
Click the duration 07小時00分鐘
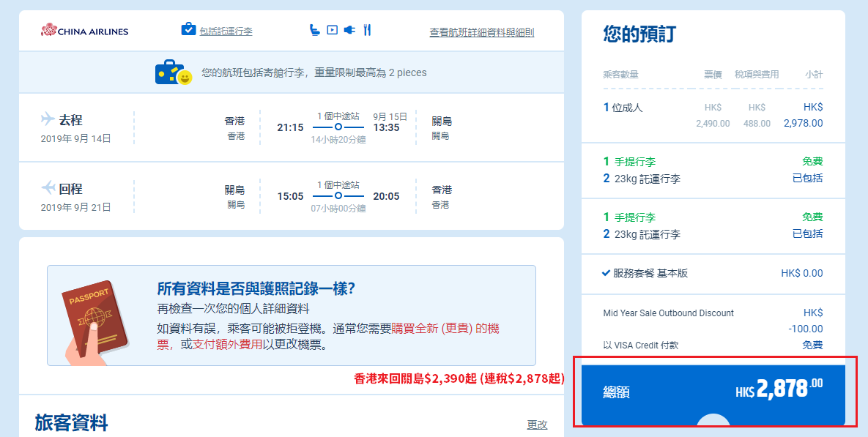tap(338, 209)
